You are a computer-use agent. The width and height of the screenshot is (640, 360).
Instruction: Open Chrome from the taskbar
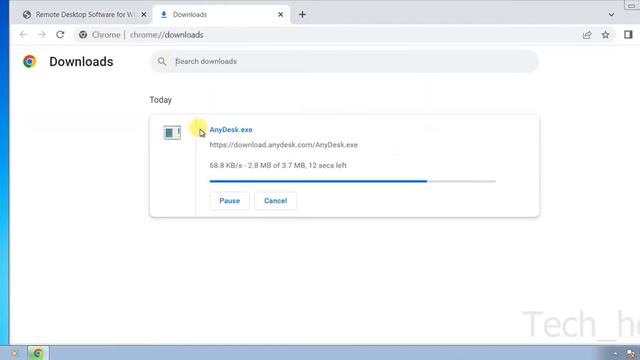tap(38, 353)
